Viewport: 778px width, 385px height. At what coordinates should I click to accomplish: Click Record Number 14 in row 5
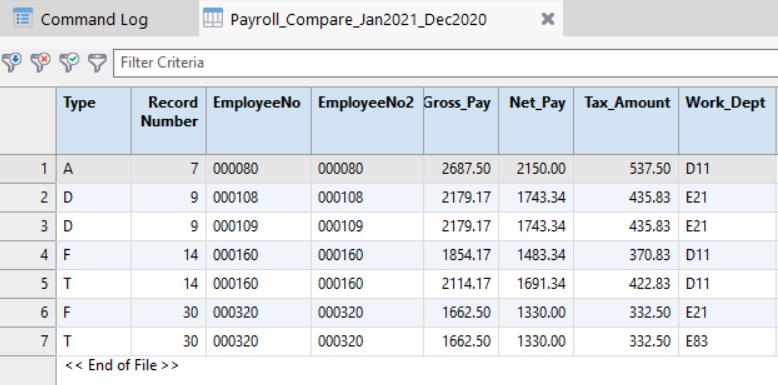(169, 284)
